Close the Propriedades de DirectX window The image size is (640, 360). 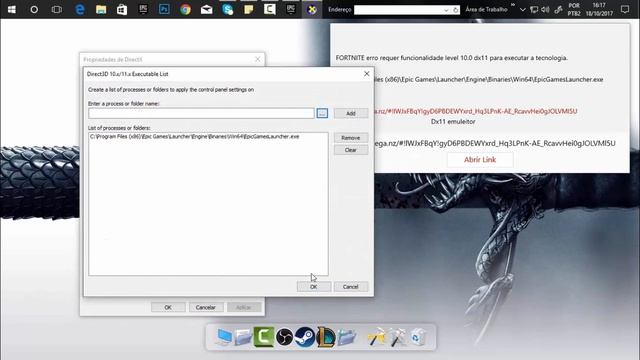257,59
